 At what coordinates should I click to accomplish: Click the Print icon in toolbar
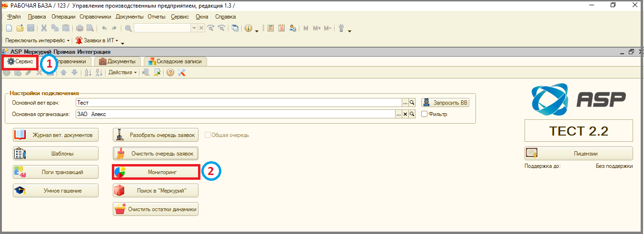click(79, 28)
